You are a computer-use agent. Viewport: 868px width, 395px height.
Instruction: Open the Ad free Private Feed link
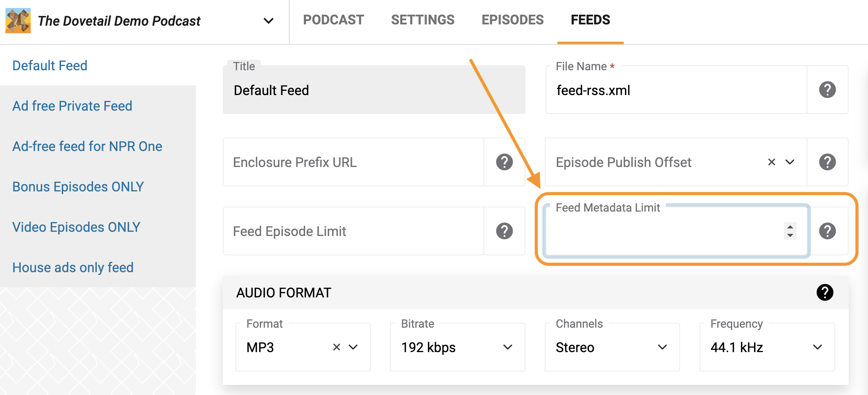click(72, 106)
